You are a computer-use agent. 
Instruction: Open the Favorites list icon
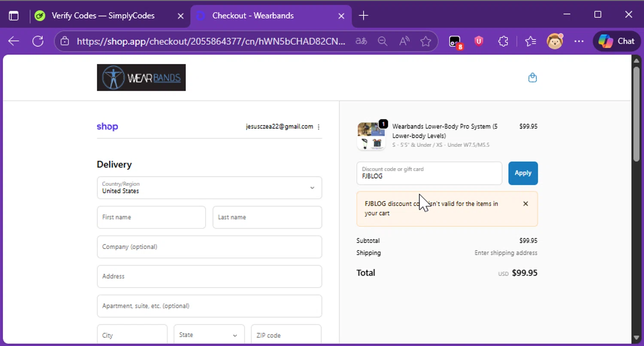(531, 41)
